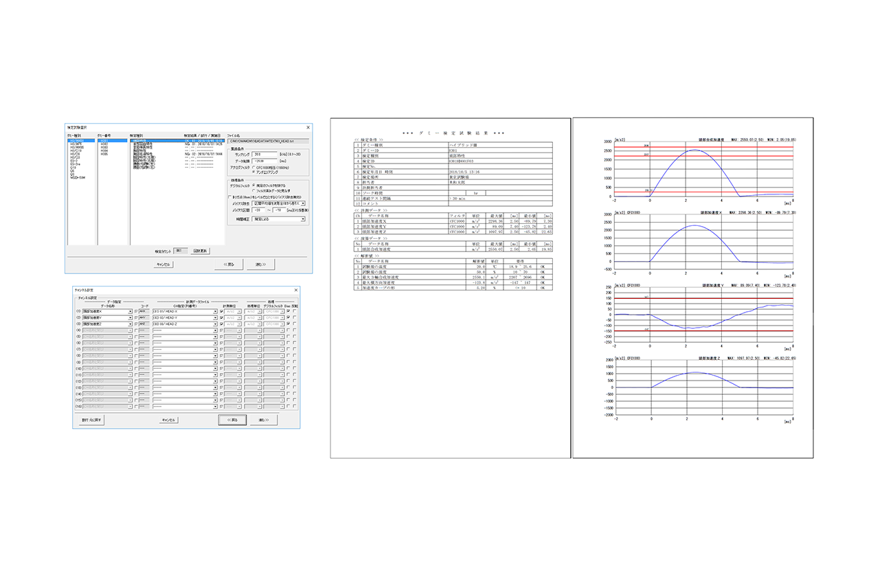Click <<戻る in the test selection dialog
882x588 pixels.
(229, 264)
